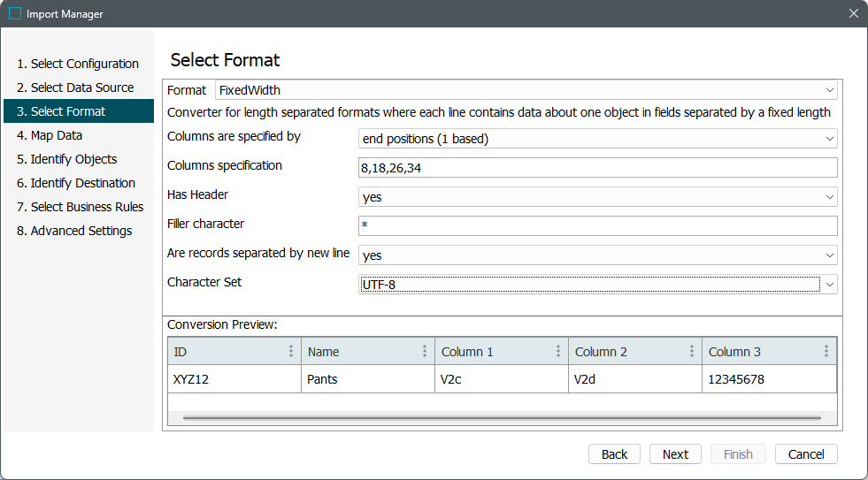Expand the Character Set UTF-8 dropdown
This screenshot has width=868, height=480.
829,284
